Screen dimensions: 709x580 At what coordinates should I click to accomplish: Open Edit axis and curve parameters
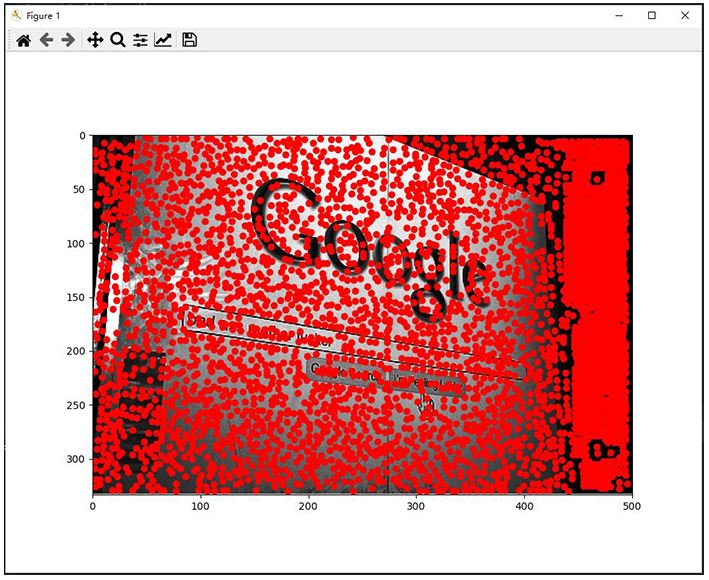tap(163, 40)
